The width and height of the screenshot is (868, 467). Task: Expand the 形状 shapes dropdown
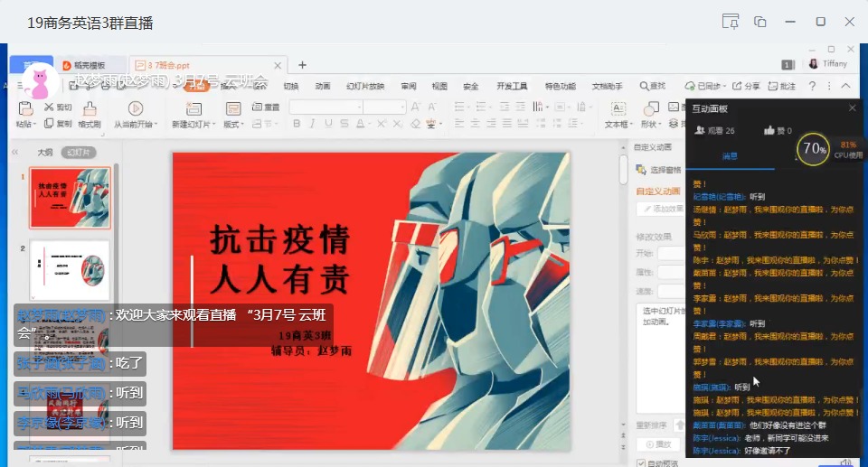tap(651, 124)
